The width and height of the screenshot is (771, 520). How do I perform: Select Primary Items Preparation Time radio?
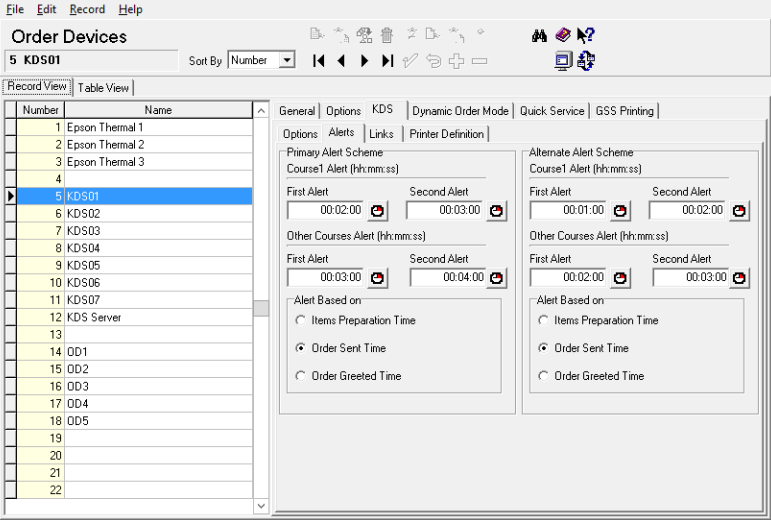pos(300,320)
